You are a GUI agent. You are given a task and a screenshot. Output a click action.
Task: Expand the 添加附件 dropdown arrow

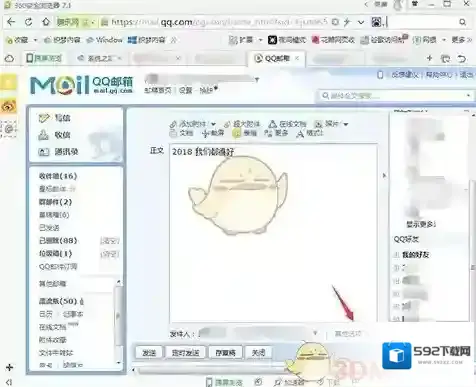click(213, 124)
